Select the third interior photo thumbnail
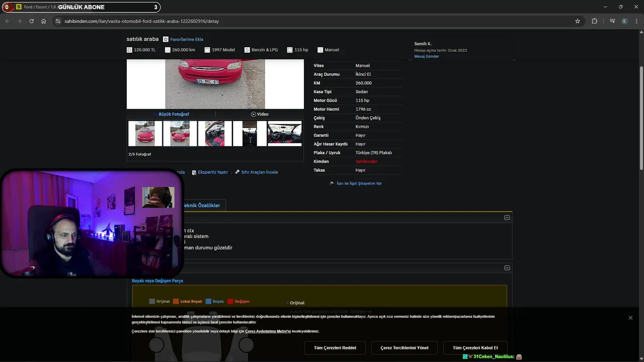This screenshot has width=644, height=362. 215,133
